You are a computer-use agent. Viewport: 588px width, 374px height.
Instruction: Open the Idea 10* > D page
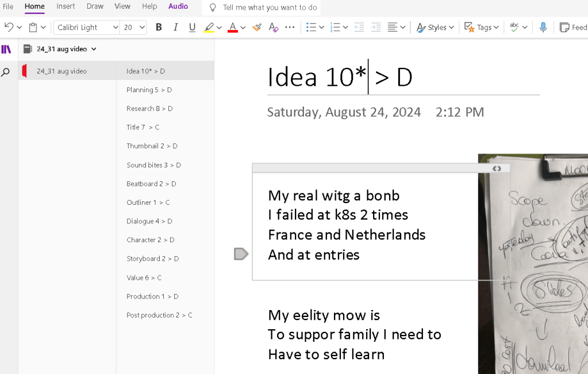(166, 71)
